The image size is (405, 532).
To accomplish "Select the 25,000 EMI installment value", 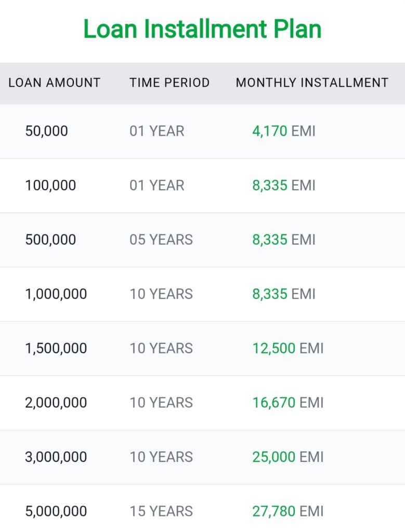I will click(x=288, y=457).
